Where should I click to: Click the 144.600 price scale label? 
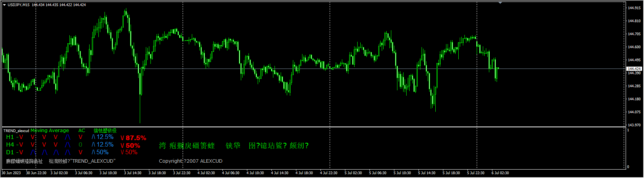pyautogui.click(x=634, y=47)
